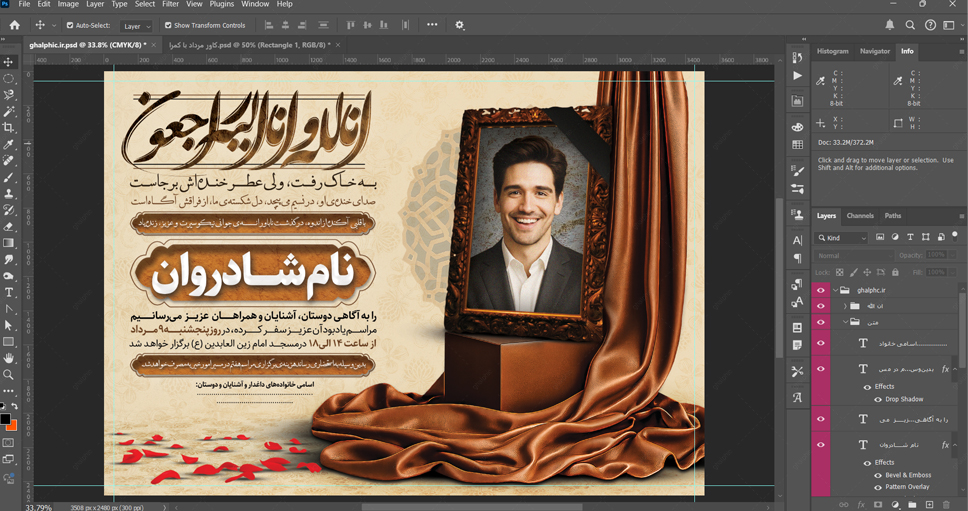Switch to the Navigator tab
The height and width of the screenshot is (511, 968).
pos(875,51)
